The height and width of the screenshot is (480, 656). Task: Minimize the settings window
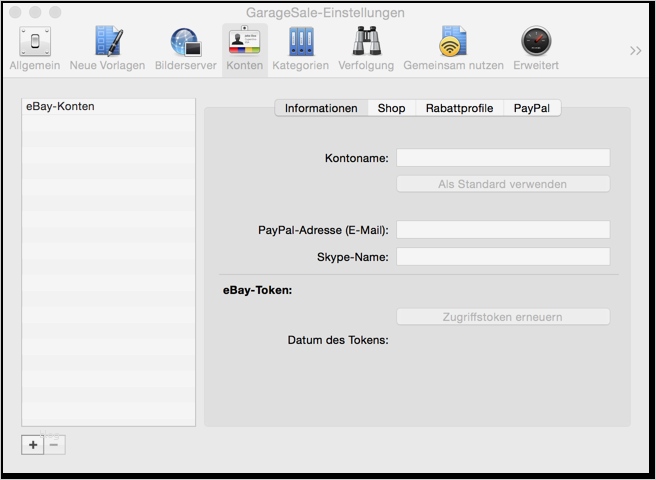[x=35, y=12]
